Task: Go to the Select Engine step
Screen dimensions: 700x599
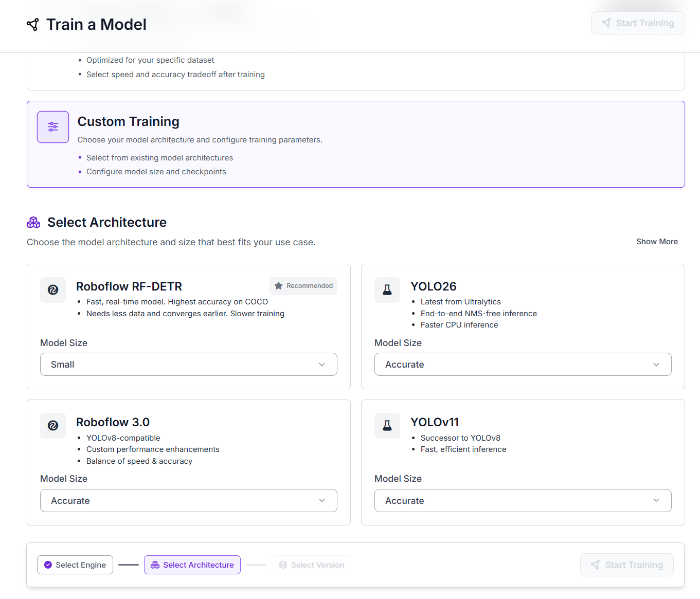Action: pos(75,565)
